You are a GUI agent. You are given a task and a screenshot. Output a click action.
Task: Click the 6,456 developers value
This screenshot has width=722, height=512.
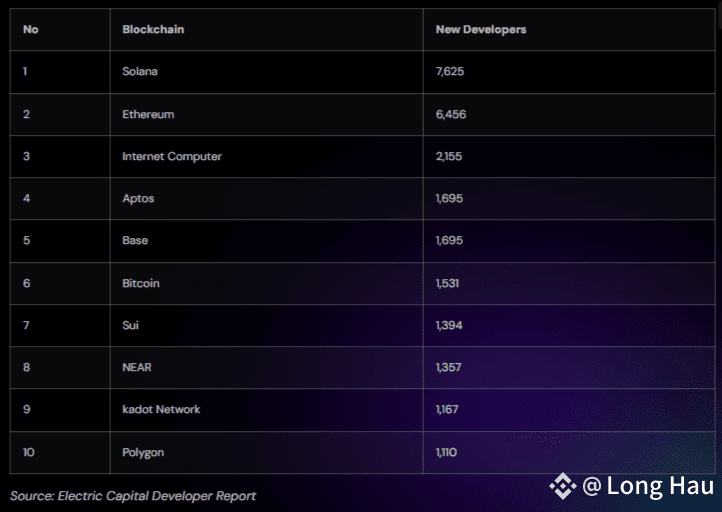click(451, 114)
